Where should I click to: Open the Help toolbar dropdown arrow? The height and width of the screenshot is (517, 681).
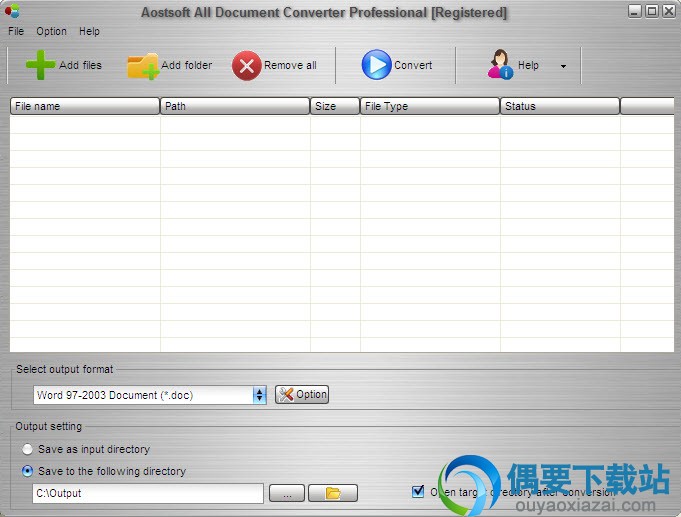tap(563, 66)
